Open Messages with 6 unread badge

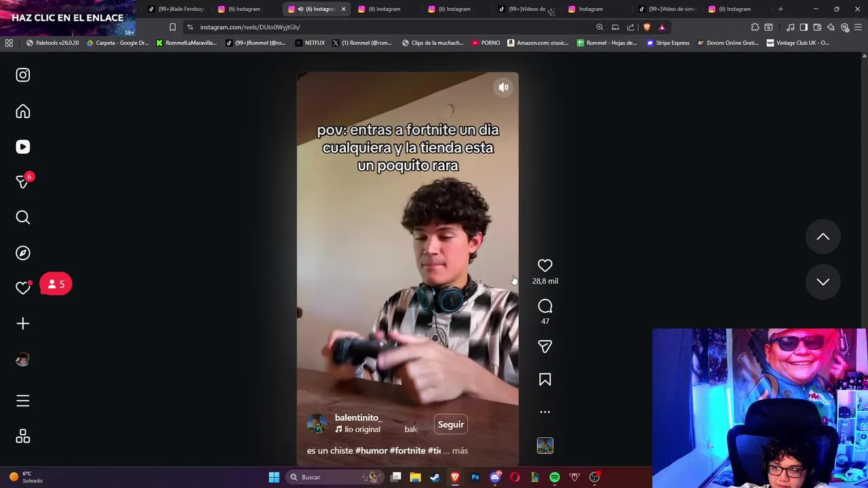[23, 182]
